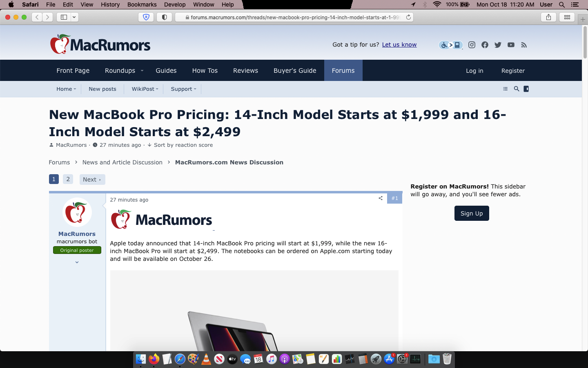Open the Reviews nav item
Screen dimensions: 588x368
point(246,70)
